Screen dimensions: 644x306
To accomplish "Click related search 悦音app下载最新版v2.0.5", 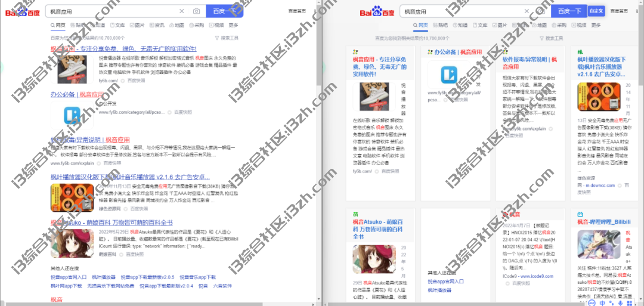I will coord(147,277).
